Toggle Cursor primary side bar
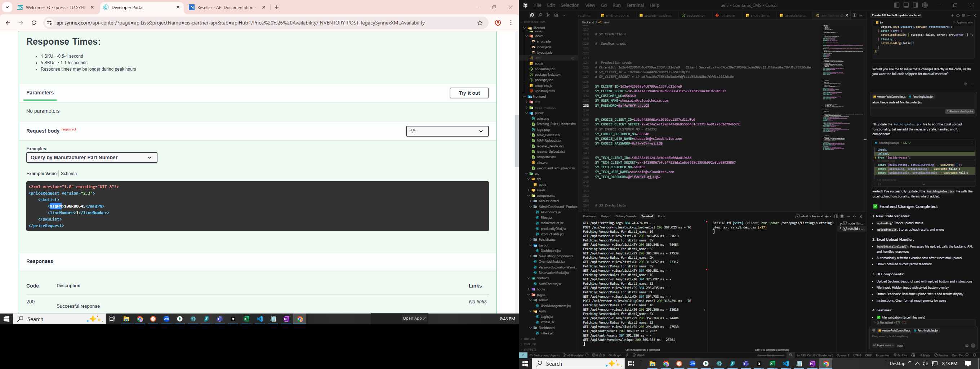Screen dimensions: 980x369 [x=897, y=5]
